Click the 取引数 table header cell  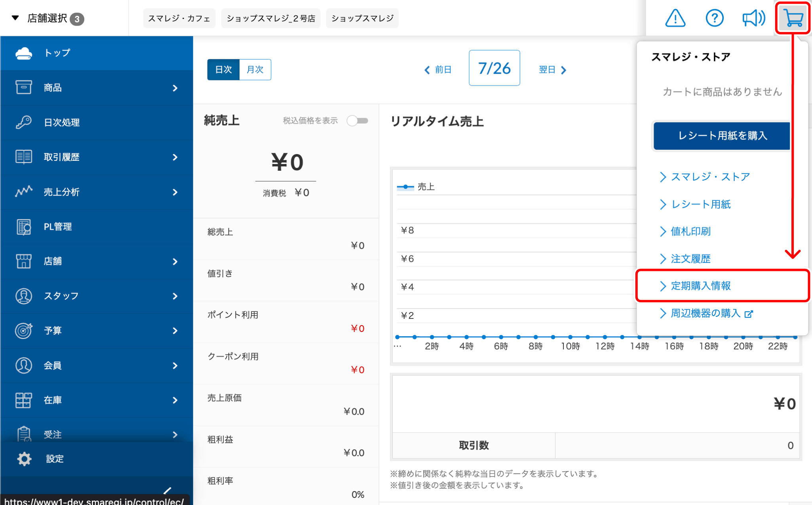pos(474,445)
